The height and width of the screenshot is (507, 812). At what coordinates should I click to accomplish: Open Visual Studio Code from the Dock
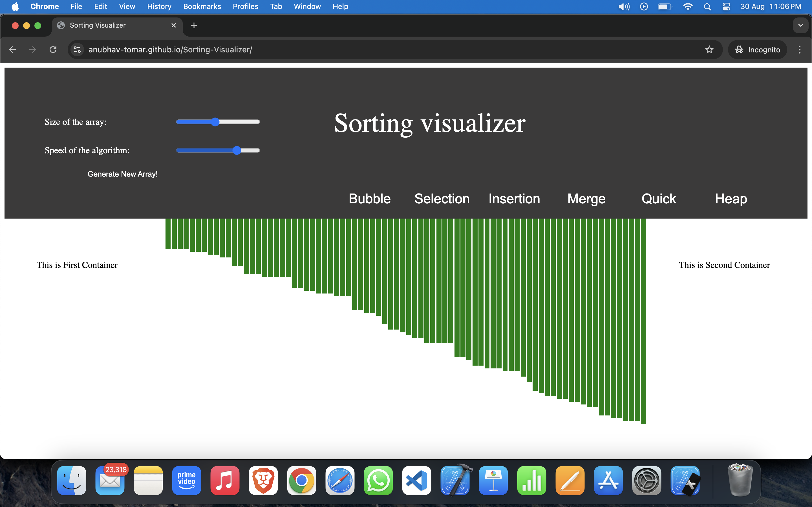pos(416,481)
